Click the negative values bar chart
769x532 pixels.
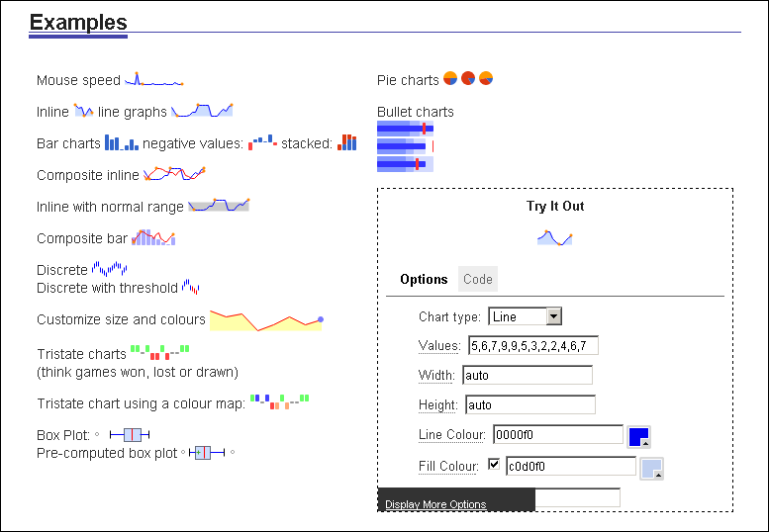tap(262, 142)
